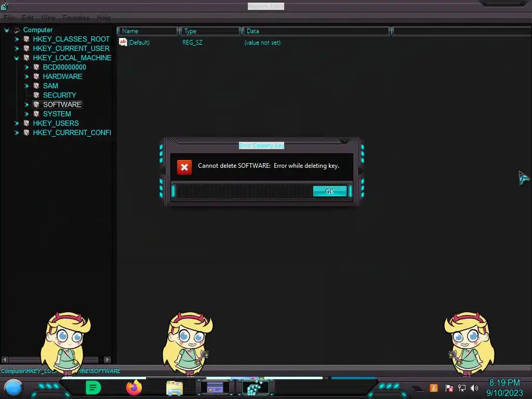Click the SYSTEM key icon
Image resolution: width=532 pixels, height=399 pixels.
pos(36,114)
